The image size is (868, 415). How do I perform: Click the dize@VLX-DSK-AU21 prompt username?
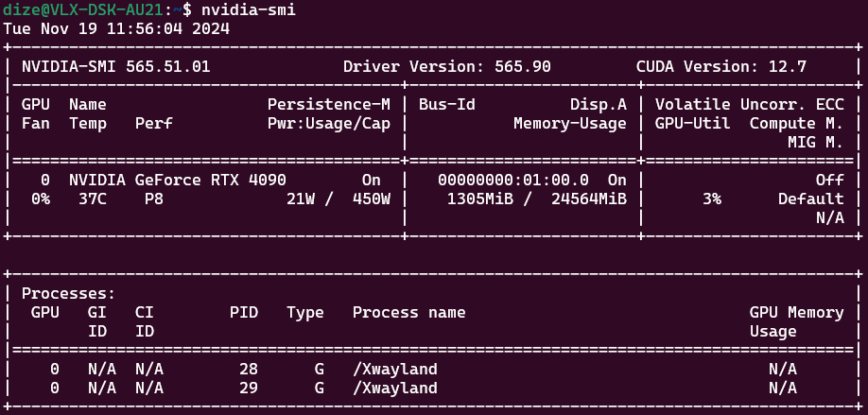pos(82,9)
